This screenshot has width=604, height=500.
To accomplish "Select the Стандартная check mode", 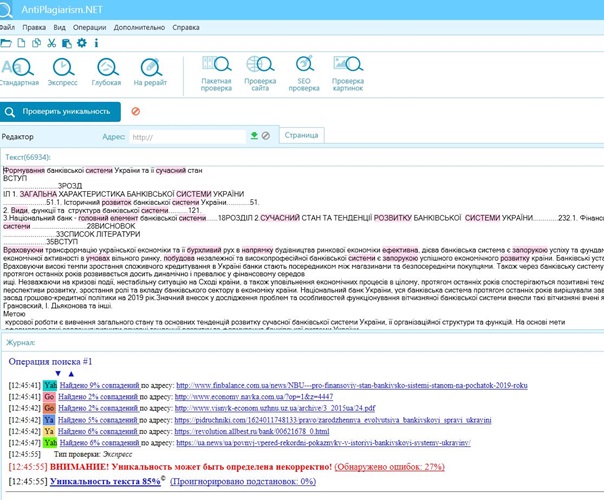I will 18,72.
